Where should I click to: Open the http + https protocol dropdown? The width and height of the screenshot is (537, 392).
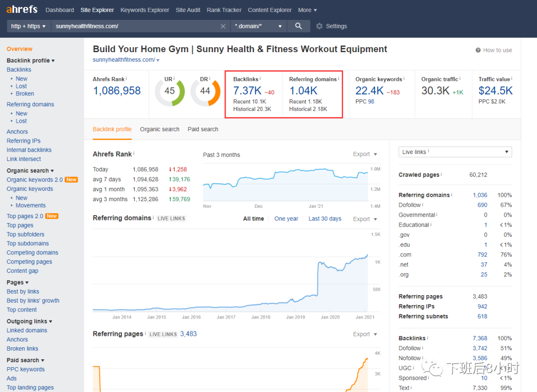pos(29,26)
